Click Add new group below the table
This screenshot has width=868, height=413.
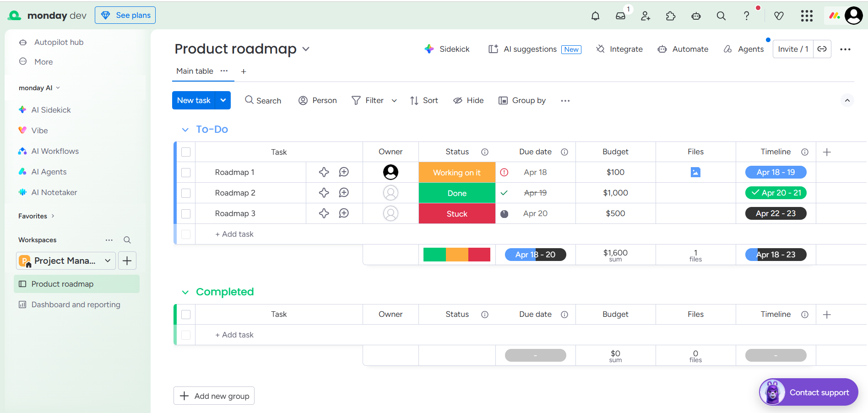pos(214,396)
